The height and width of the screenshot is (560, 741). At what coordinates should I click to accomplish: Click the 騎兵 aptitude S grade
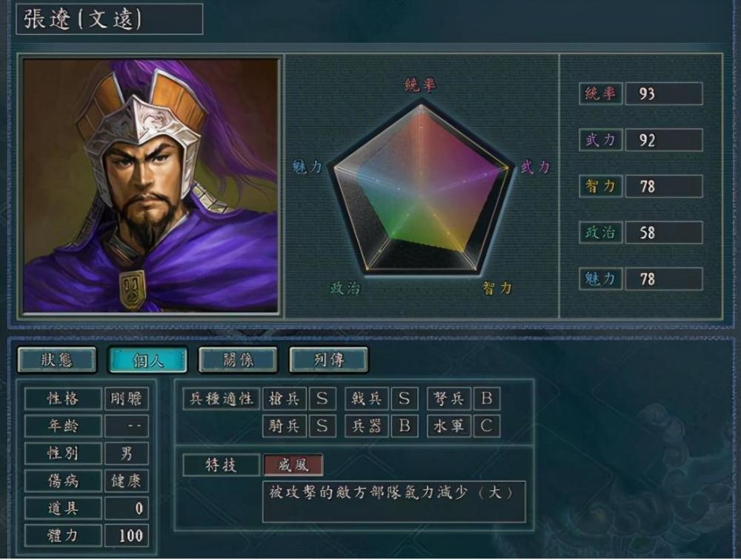pos(322,426)
